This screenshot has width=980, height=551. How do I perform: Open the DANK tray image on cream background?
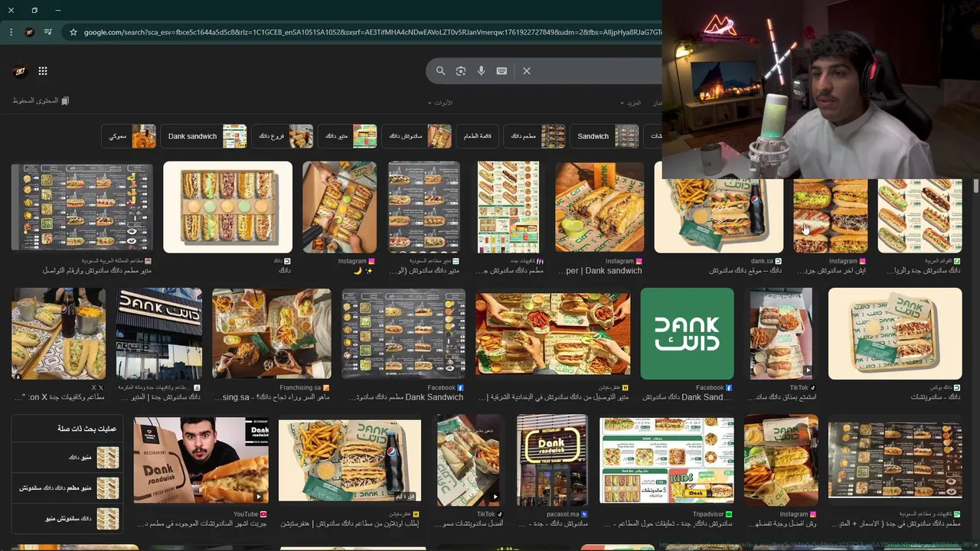click(x=895, y=334)
